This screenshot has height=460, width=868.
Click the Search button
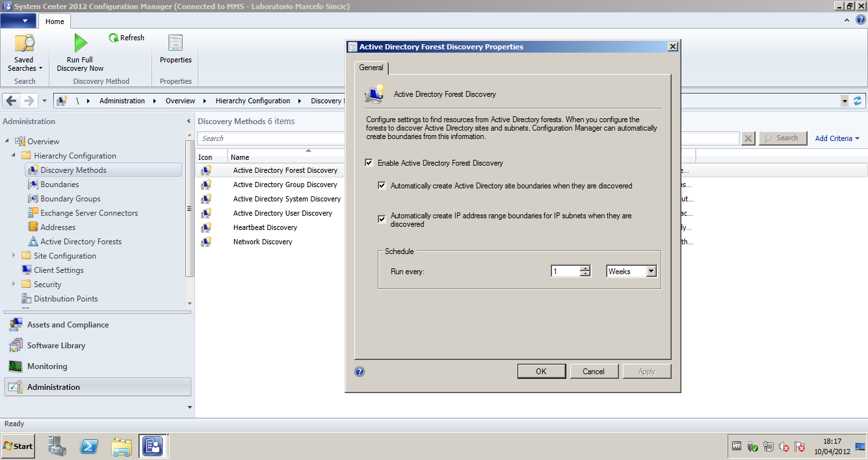[x=783, y=138]
